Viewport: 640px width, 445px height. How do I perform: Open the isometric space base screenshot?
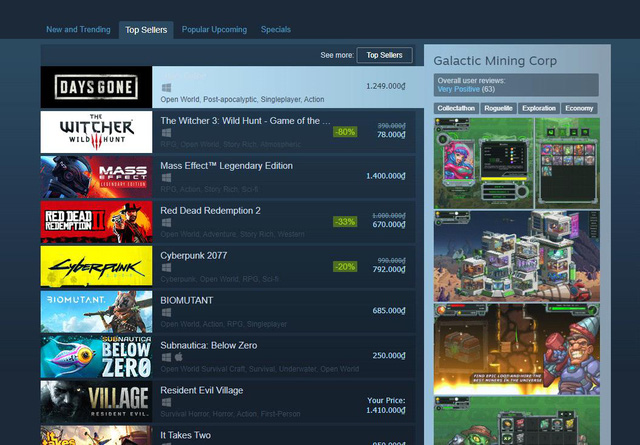pos(517,256)
